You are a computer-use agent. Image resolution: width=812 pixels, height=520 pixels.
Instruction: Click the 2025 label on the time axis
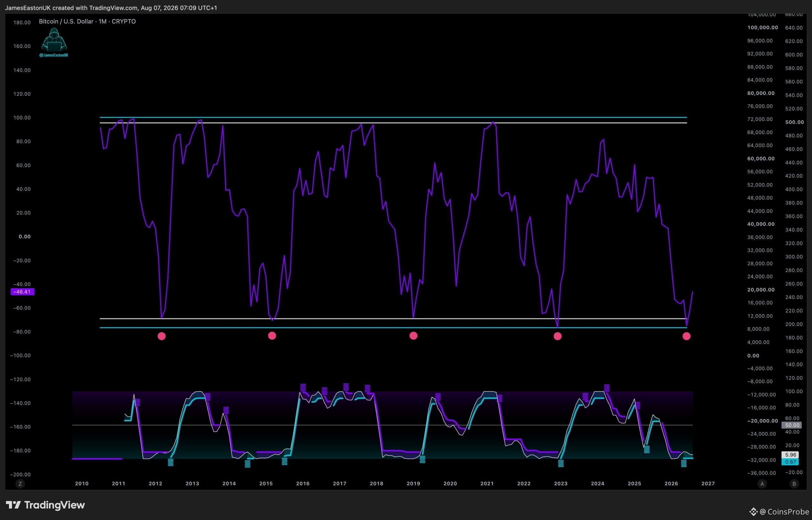[634, 484]
